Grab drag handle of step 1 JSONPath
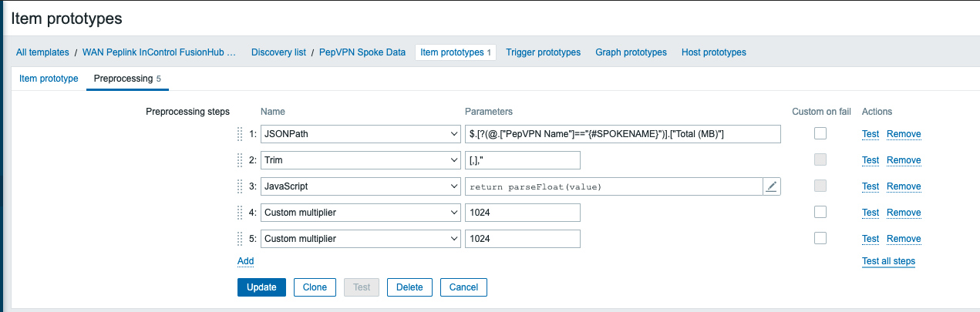Screen dimensions: 980x312 pos(240,134)
